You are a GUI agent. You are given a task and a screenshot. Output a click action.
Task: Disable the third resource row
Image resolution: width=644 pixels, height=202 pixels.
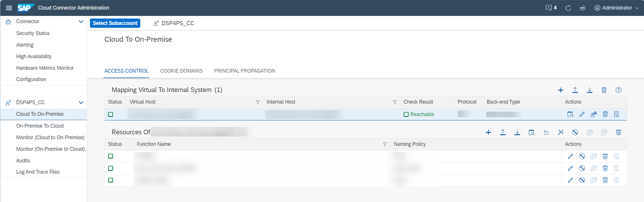click(582, 180)
